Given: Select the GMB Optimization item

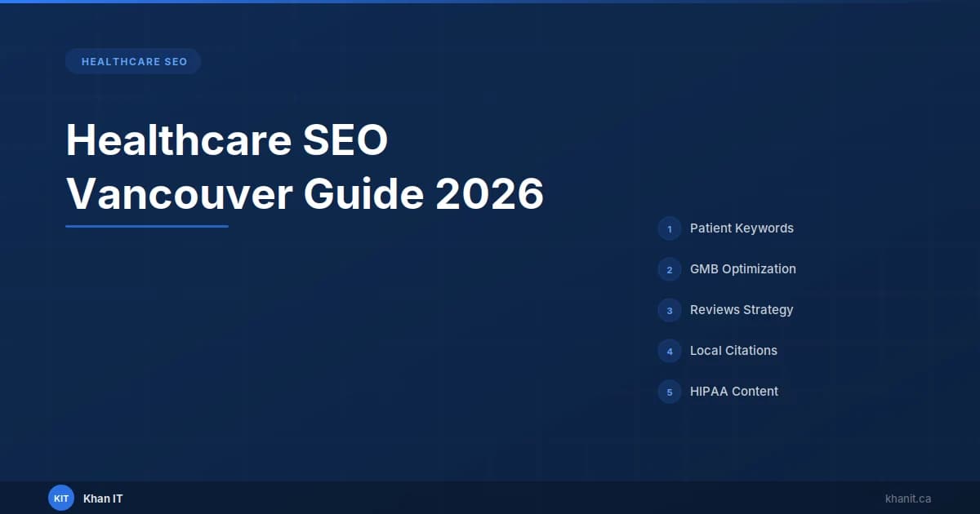Looking at the screenshot, I should coord(743,269).
